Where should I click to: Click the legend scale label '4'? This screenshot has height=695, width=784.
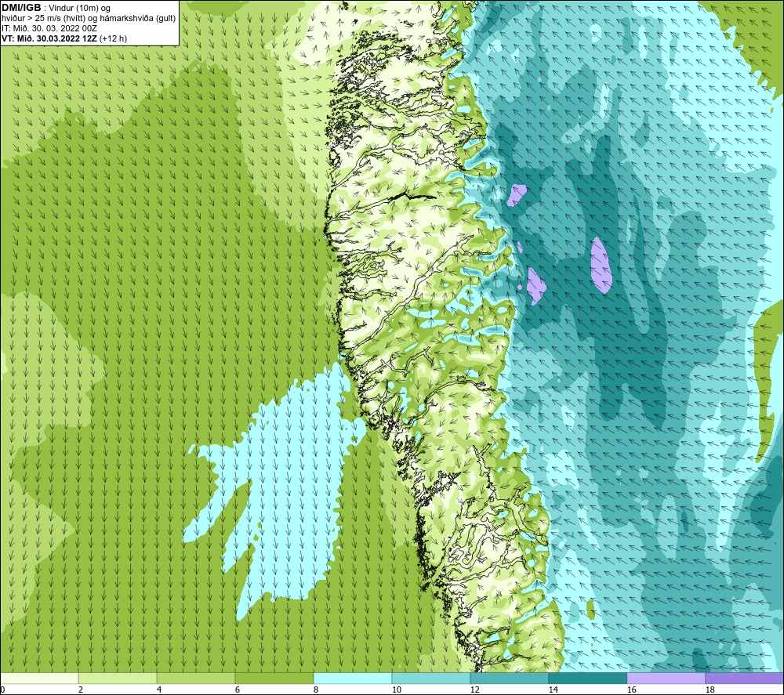tap(159, 690)
